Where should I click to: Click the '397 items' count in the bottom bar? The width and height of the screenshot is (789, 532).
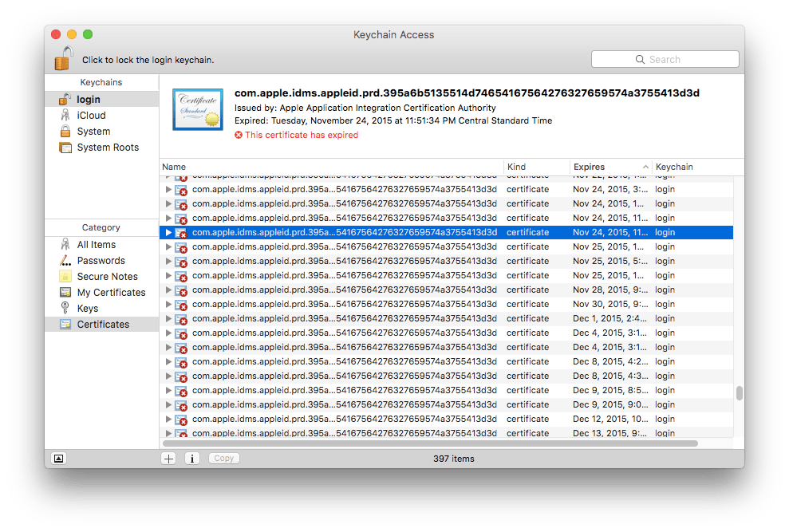[454, 459]
